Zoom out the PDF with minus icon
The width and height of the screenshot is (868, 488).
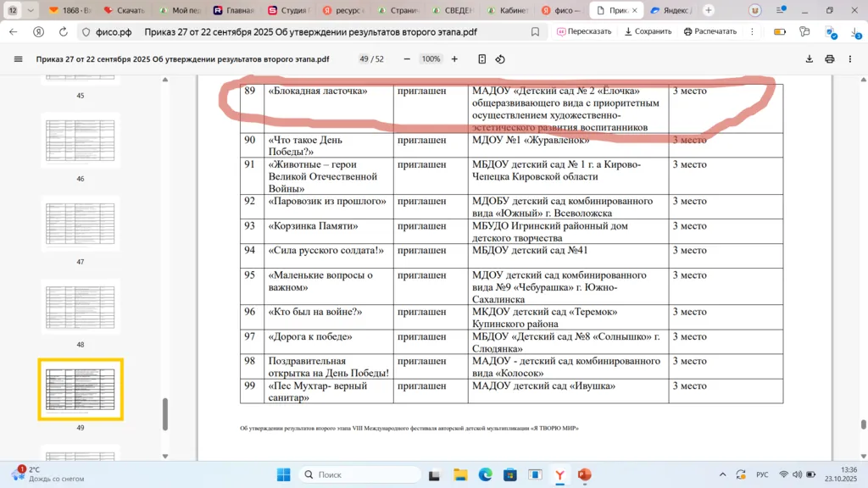tap(407, 59)
